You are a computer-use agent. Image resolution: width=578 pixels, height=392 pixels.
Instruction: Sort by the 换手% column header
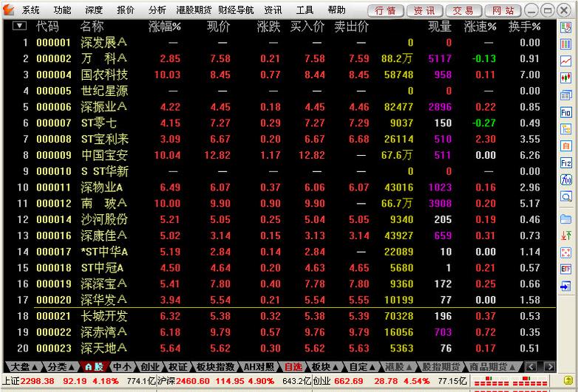(x=524, y=27)
